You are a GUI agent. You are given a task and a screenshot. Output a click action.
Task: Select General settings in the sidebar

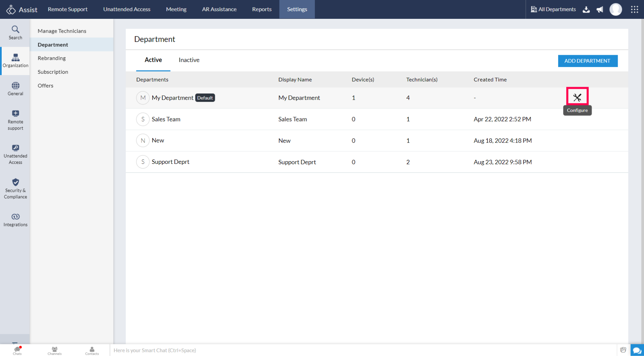pos(15,89)
